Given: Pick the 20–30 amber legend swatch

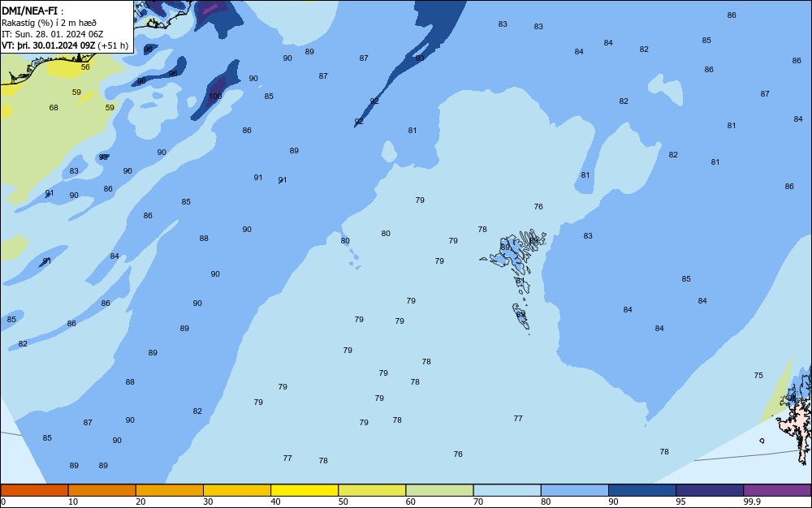Looking at the screenshot, I should click(170, 490).
